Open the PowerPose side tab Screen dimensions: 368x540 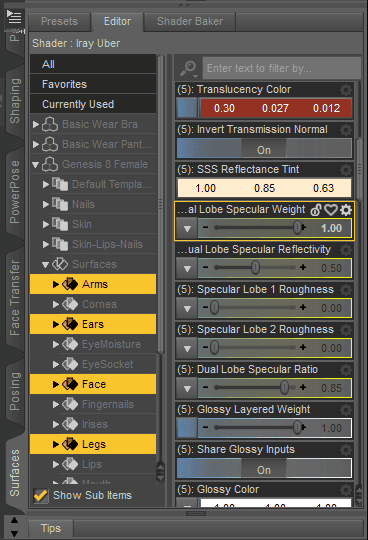(15, 192)
